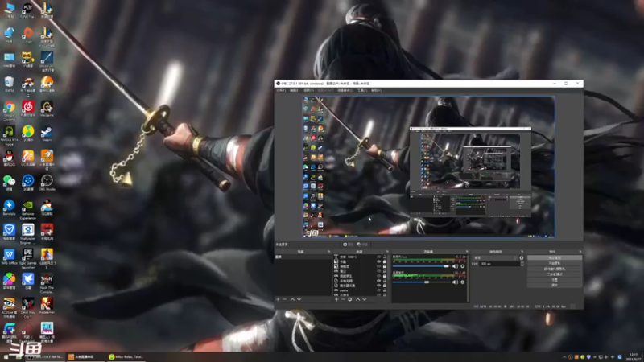The image size is (644, 362).
Task: Open WPS Office desktop shortcut
Action: [9, 257]
